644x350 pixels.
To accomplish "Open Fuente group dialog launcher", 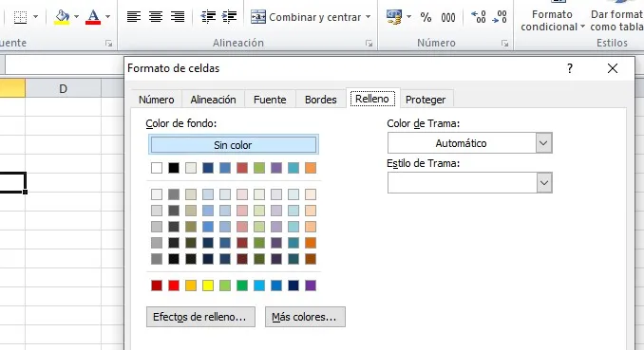I will 108,43.
